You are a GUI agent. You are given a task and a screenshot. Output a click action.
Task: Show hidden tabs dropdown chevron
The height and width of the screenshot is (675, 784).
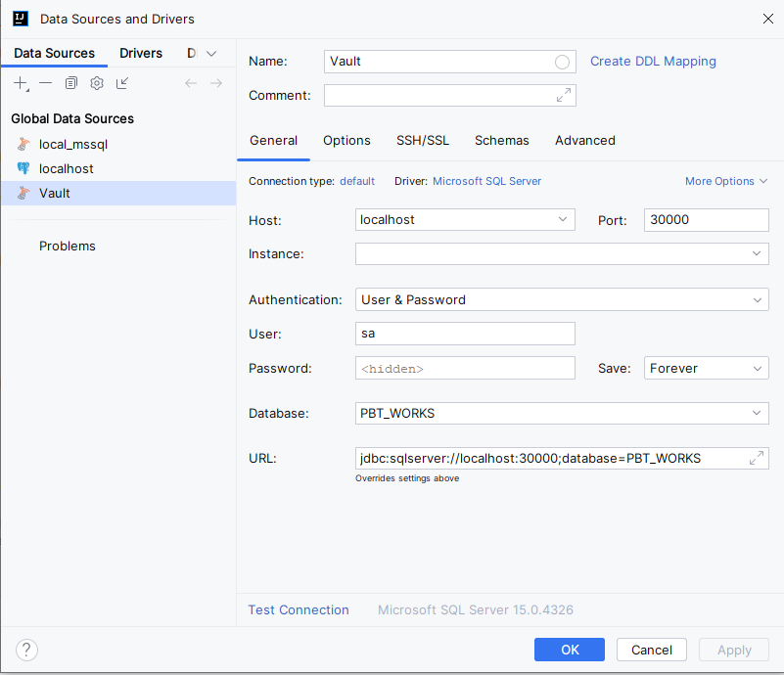211,54
